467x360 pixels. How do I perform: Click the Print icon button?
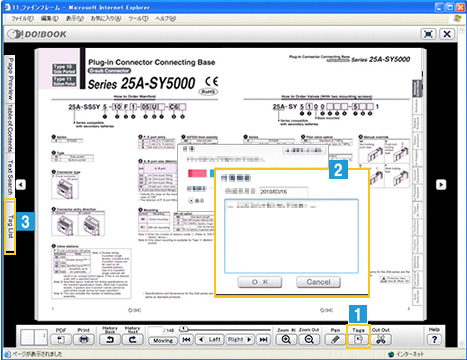[84, 340]
